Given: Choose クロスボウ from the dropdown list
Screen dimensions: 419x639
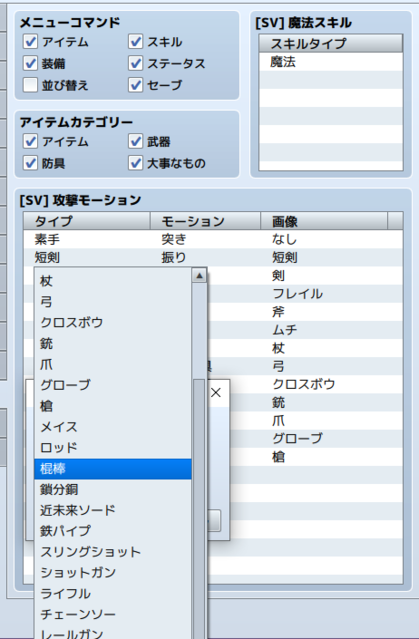Looking at the screenshot, I should 113,323.
